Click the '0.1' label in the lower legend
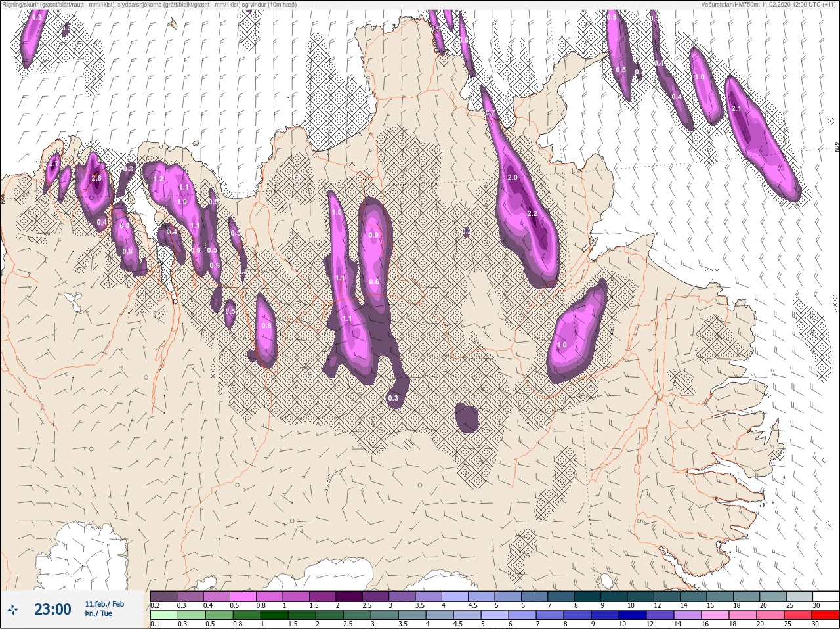 pyautogui.click(x=154, y=624)
